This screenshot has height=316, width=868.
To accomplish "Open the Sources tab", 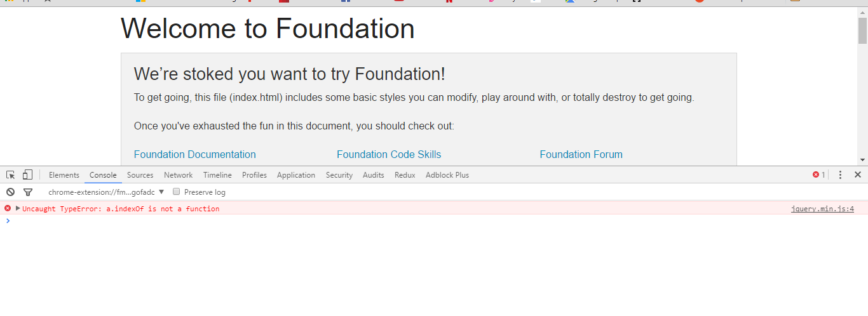I will [x=140, y=175].
